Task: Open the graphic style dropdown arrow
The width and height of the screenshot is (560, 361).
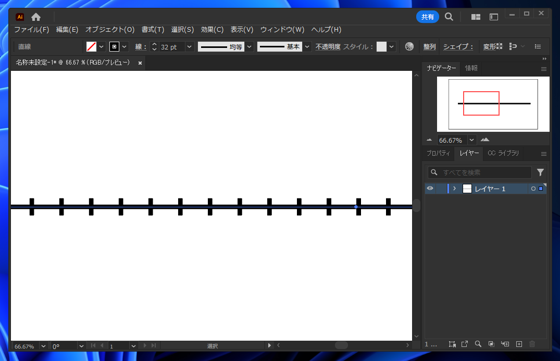Action: click(392, 47)
